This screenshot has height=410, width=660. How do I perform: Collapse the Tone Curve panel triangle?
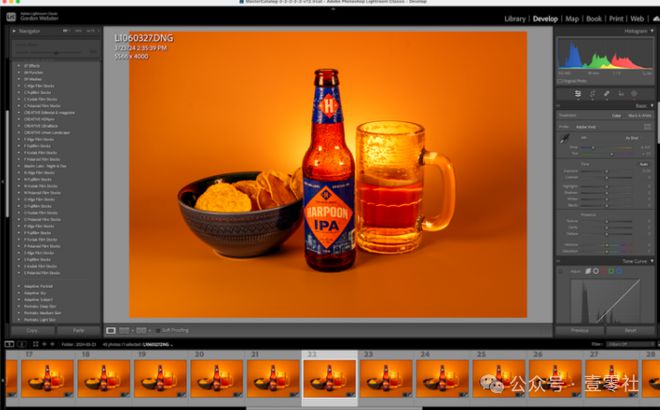point(652,261)
